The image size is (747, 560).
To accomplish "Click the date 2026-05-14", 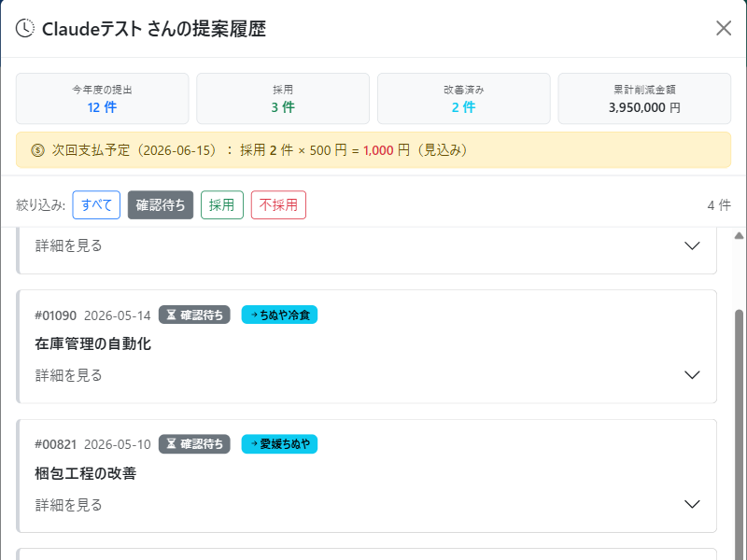I will click(118, 315).
